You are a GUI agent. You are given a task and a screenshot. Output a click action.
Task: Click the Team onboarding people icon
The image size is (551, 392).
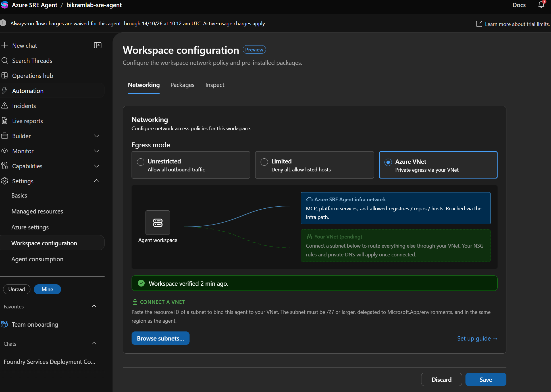point(5,324)
